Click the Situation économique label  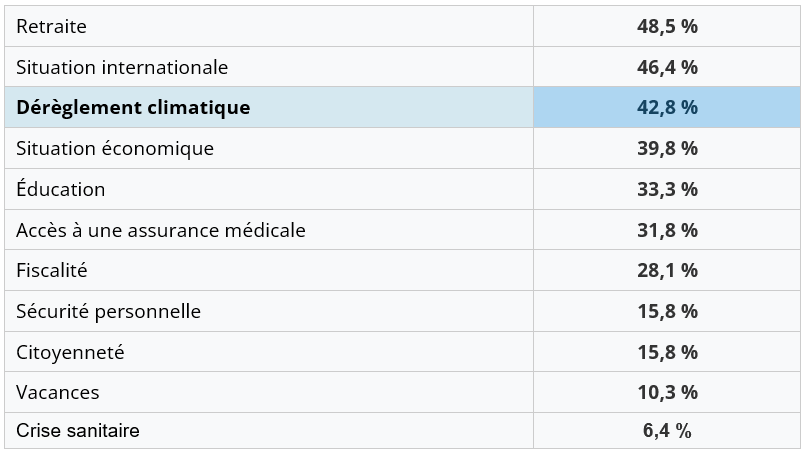[115, 148]
